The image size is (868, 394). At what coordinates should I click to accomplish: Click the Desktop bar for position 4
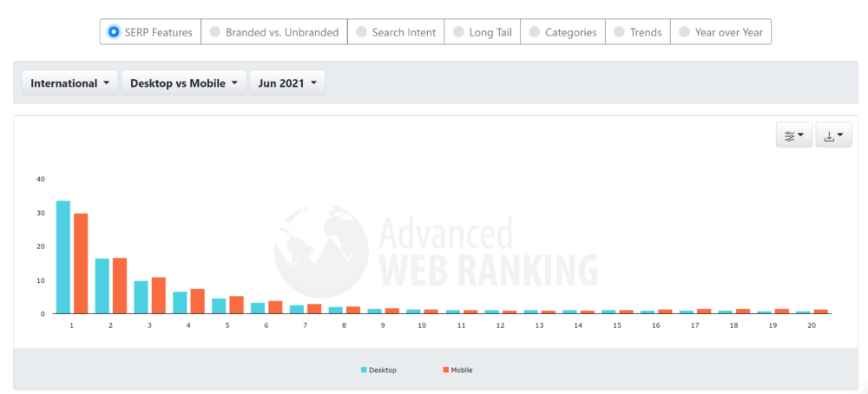pos(180,303)
